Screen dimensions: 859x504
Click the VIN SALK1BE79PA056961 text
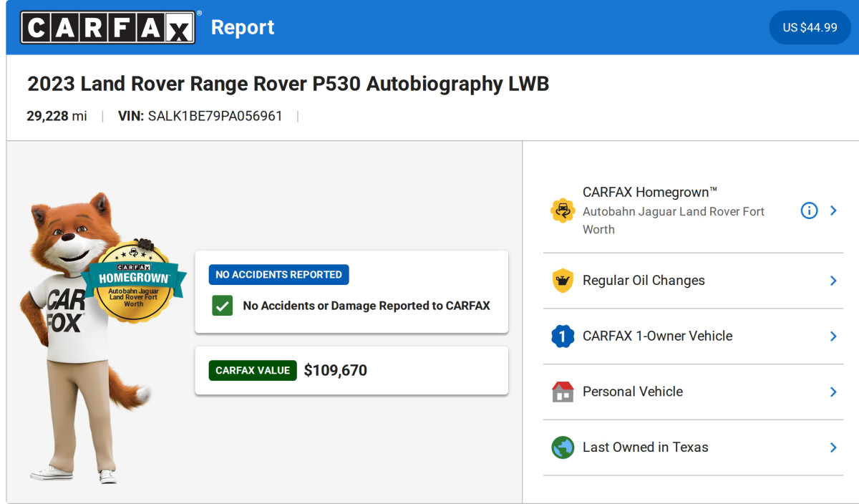(x=200, y=116)
